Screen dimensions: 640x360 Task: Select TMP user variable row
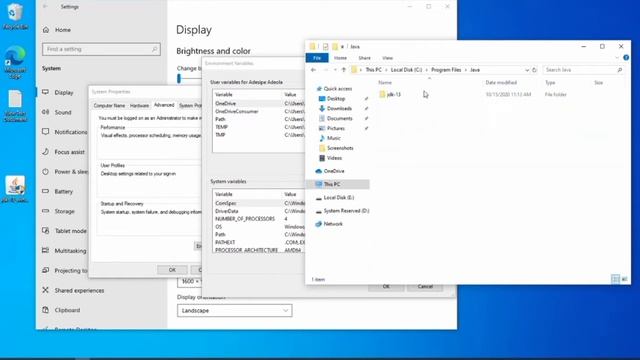tap(259, 135)
